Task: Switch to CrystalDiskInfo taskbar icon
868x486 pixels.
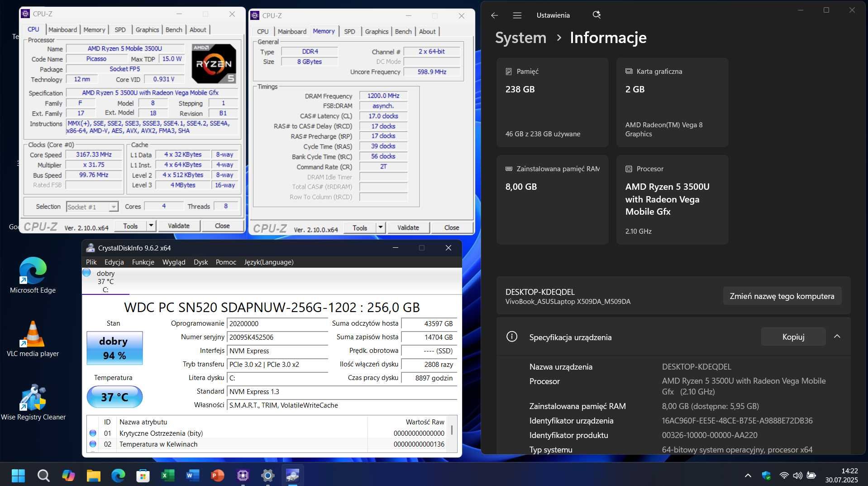Action: click(293, 475)
